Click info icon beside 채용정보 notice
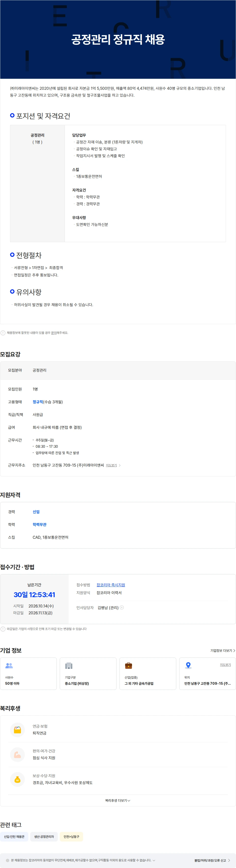Viewport: 236px width, 868px height. pyautogui.click(x=3, y=333)
